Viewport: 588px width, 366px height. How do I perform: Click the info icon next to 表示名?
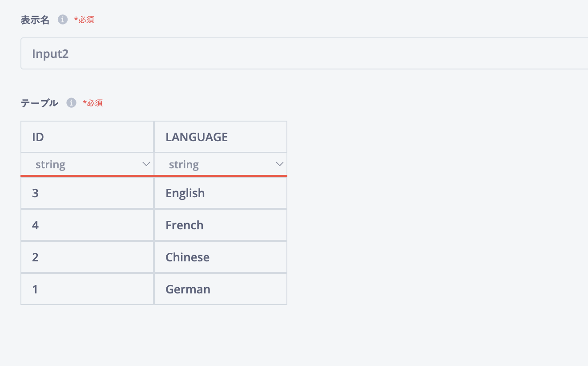[x=63, y=20]
